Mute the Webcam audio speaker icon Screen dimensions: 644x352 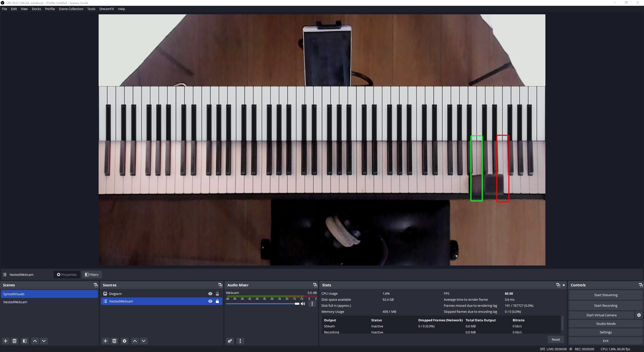[303, 304]
